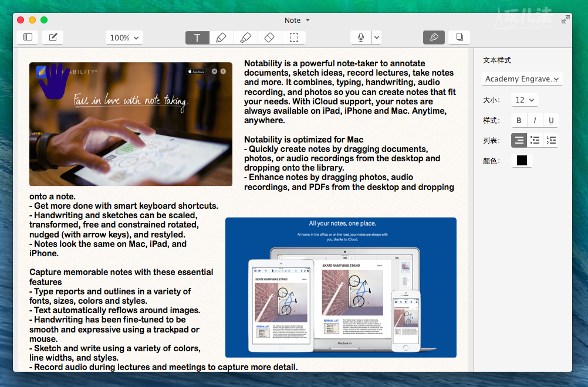Viewport: 588px width, 387px height.
Task: Select the Text tool
Action: (x=197, y=38)
